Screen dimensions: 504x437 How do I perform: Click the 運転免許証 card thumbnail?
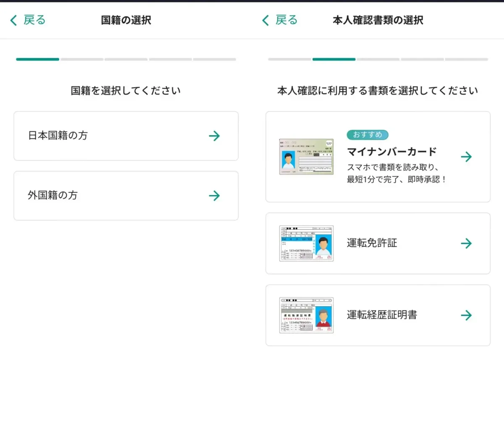coord(306,243)
